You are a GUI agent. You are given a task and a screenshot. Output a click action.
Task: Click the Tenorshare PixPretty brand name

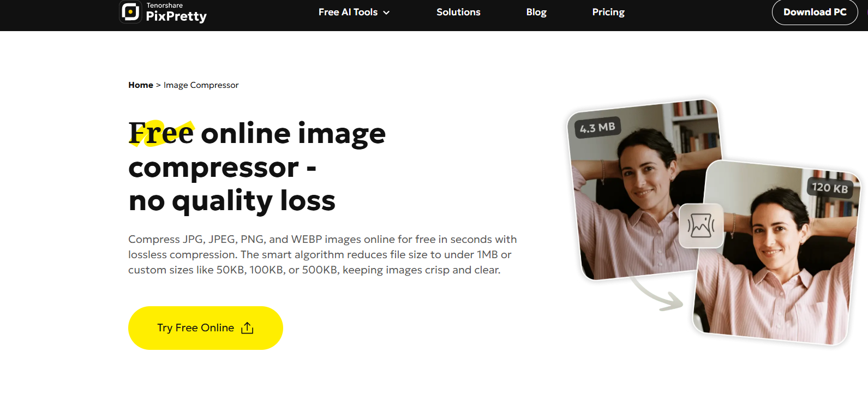(x=176, y=13)
